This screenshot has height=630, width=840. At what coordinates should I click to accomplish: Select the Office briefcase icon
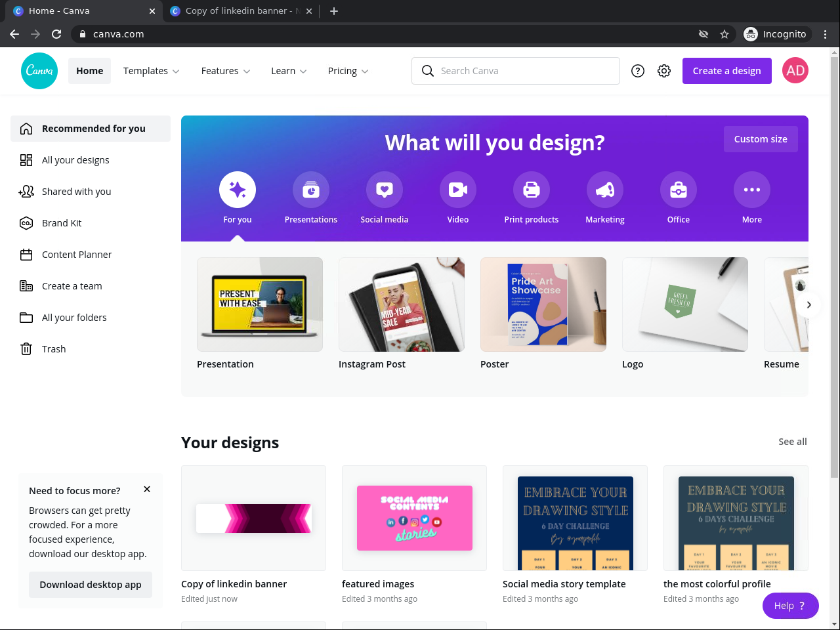(x=679, y=190)
